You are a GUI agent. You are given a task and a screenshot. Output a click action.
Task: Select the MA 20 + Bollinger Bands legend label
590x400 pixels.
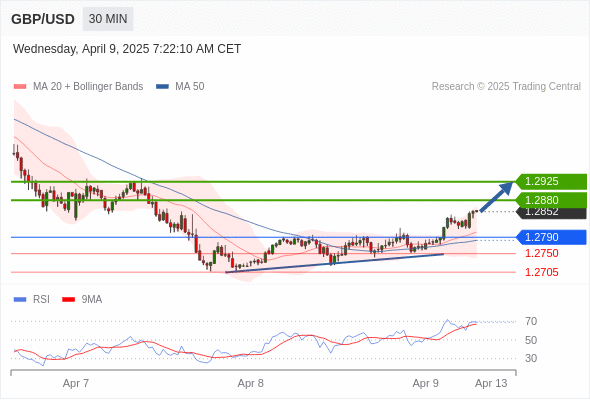pyautogui.click(x=88, y=87)
